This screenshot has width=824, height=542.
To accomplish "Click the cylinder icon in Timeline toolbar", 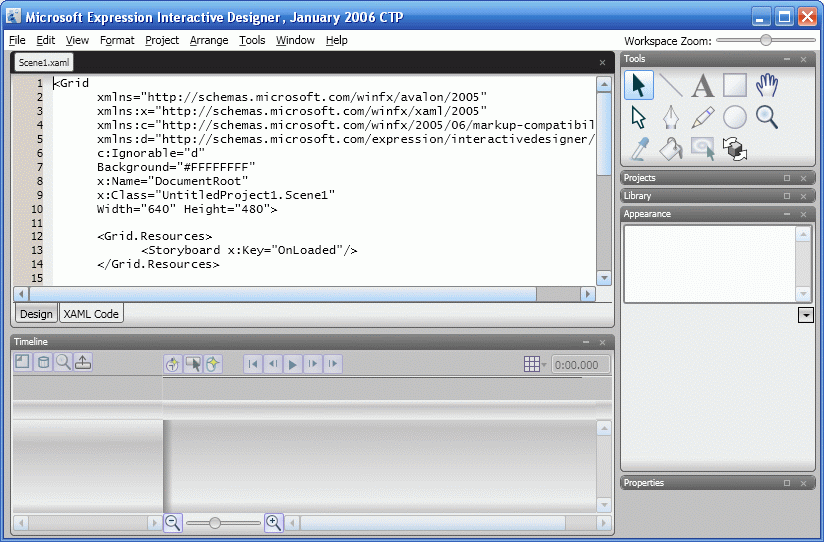I will [x=43, y=362].
